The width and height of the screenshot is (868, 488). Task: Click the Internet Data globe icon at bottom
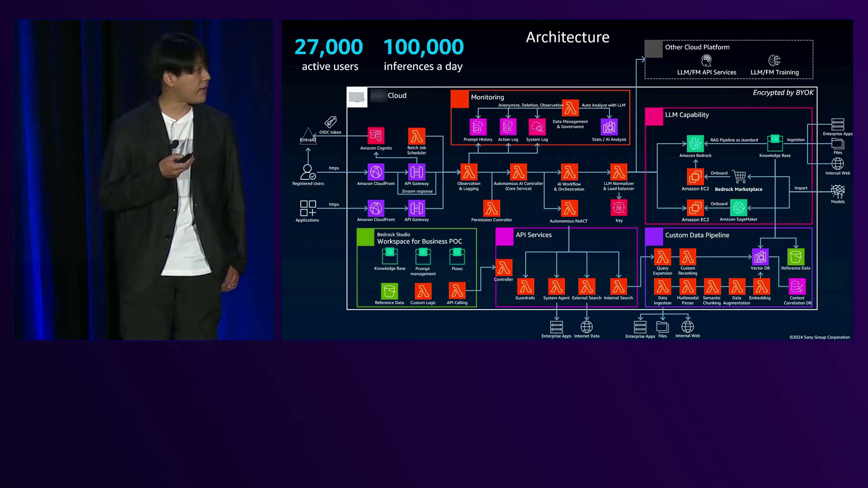point(586,327)
